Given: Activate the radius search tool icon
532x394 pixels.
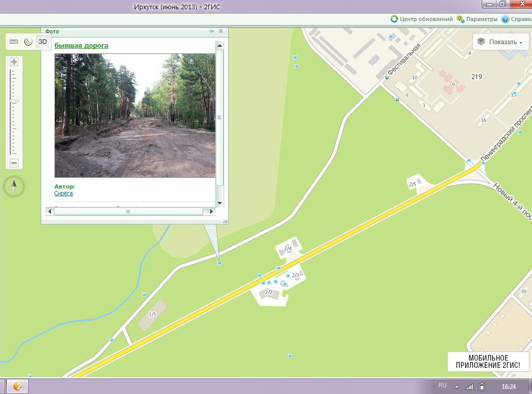Looking at the screenshot, I should click(28, 42).
